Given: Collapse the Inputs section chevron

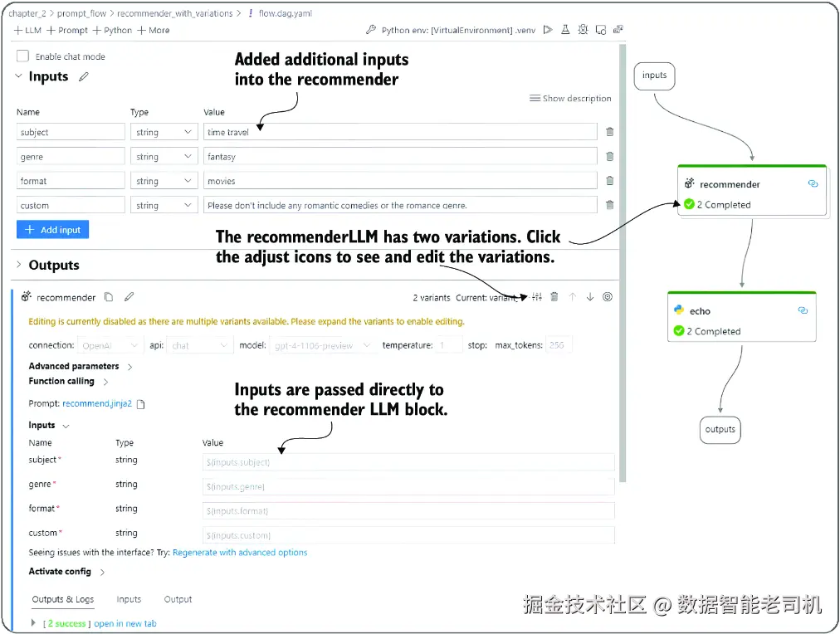Looking at the screenshot, I should tap(19, 76).
